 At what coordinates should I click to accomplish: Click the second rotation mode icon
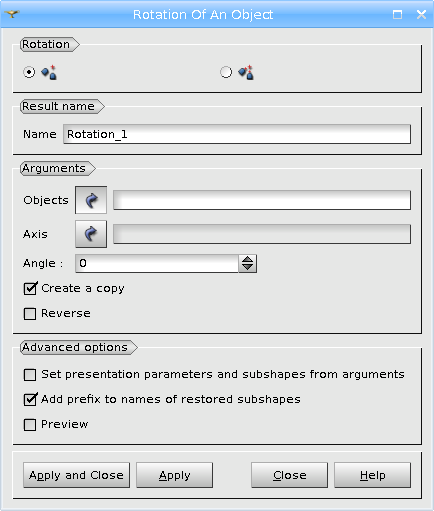tap(246, 72)
